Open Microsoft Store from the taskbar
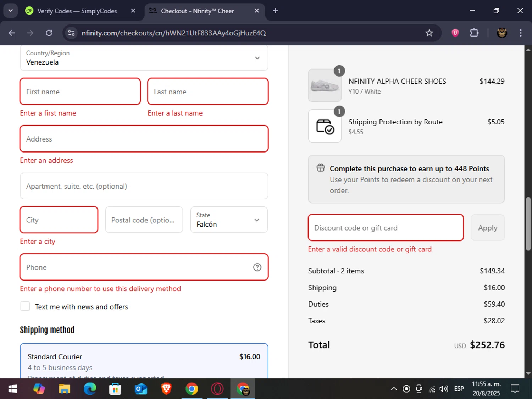The image size is (532, 399). click(x=115, y=389)
